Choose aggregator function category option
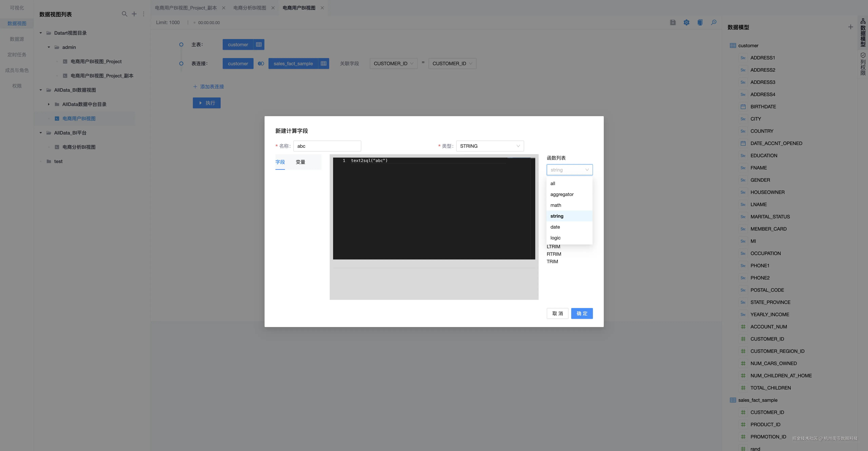 (x=562, y=194)
